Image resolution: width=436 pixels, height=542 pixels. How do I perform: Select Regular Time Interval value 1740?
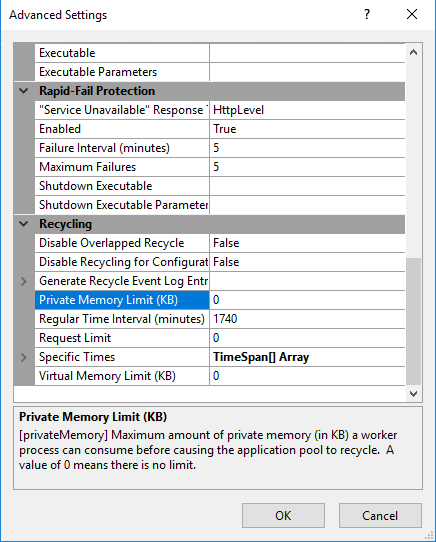pyautogui.click(x=307, y=319)
